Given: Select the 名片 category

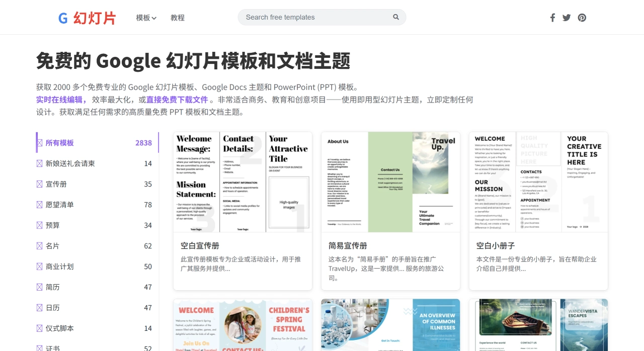Looking at the screenshot, I should click(x=98, y=246).
